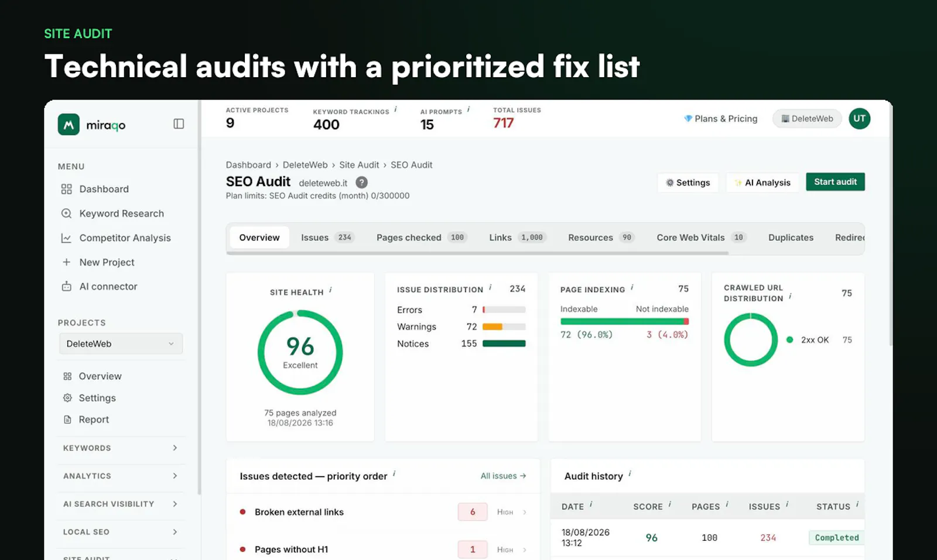Image resolution: width=937 pixels, height=560 pixels.
Task: Click the Broken external links count 6
Action: (x=473, y=512)
